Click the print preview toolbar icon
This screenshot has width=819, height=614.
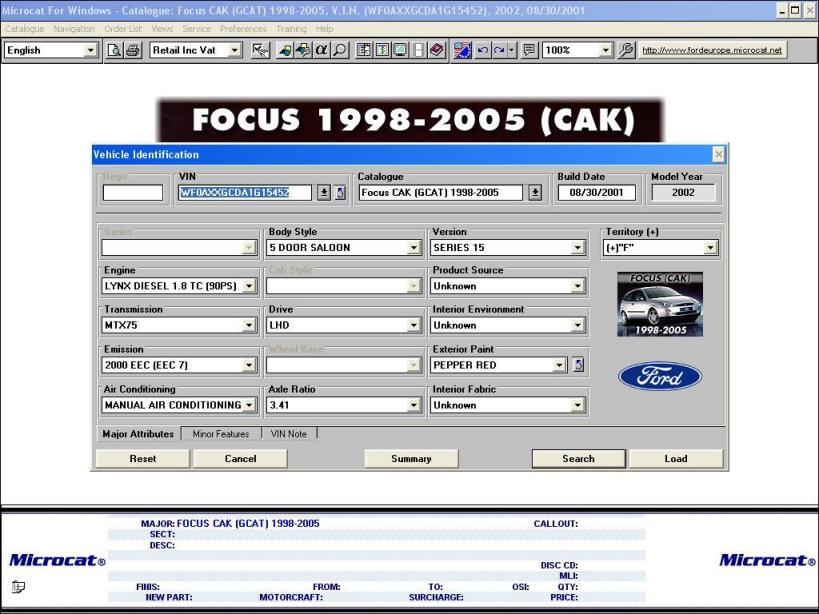pyautogui.click(x=115, y=50)
